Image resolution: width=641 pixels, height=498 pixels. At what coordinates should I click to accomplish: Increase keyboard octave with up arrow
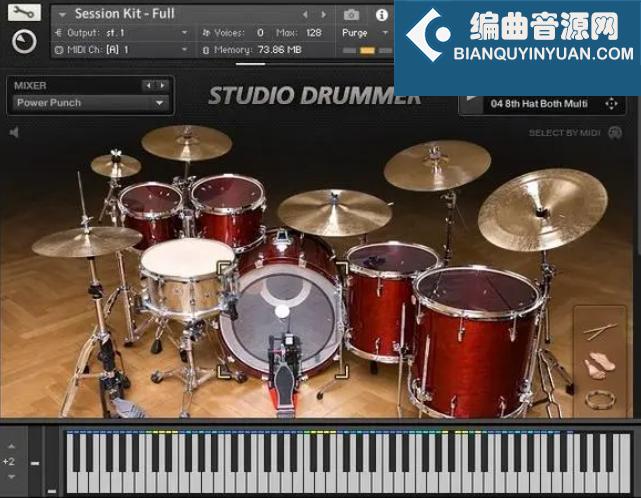pyautogui.click(x=11, y=446)
